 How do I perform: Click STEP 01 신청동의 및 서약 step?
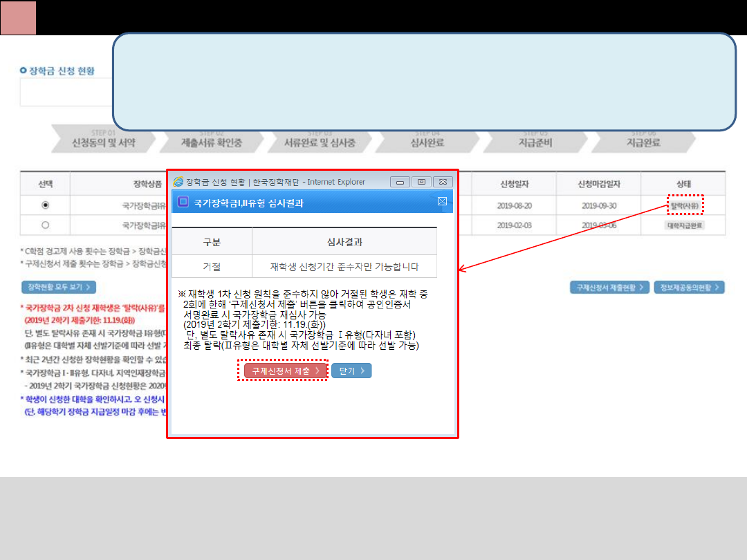(103, 138)
